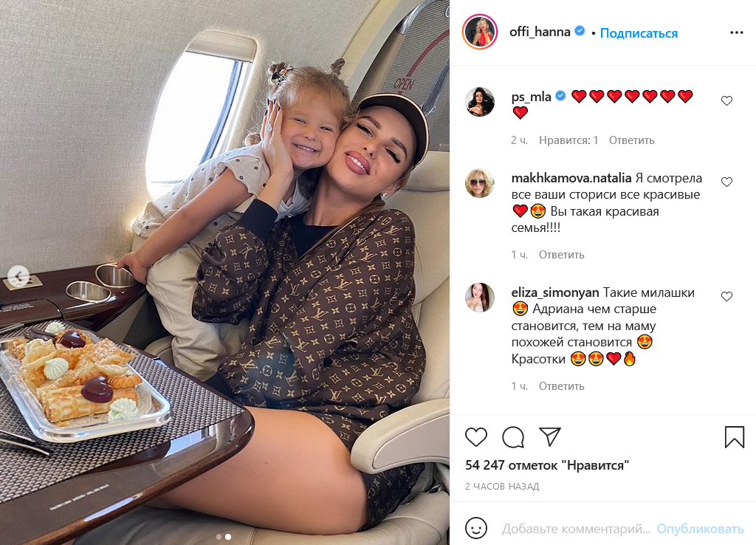Open offi_hanna profile avatar
Viewport: 756px width, 545px height.
tap(480, 32)
